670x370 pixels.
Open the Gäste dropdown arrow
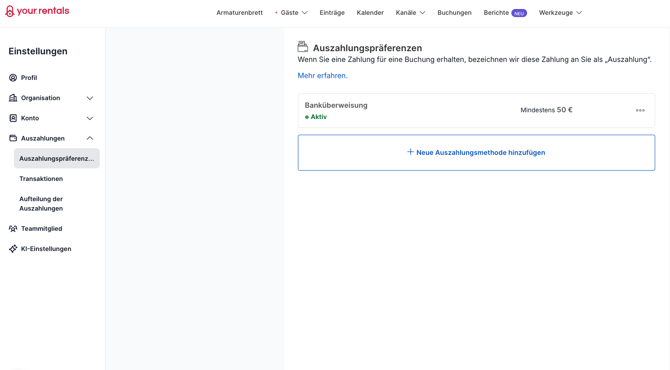click(305, 13)
